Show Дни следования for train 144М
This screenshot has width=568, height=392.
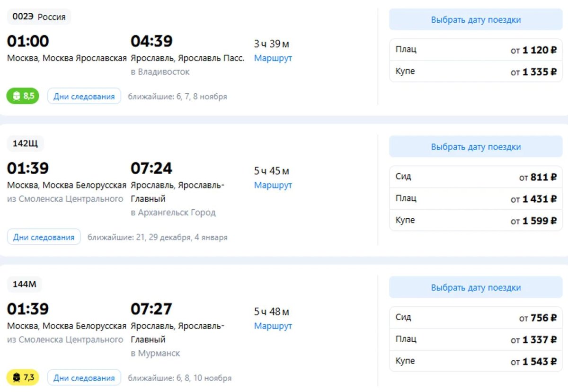click(84, 378)
